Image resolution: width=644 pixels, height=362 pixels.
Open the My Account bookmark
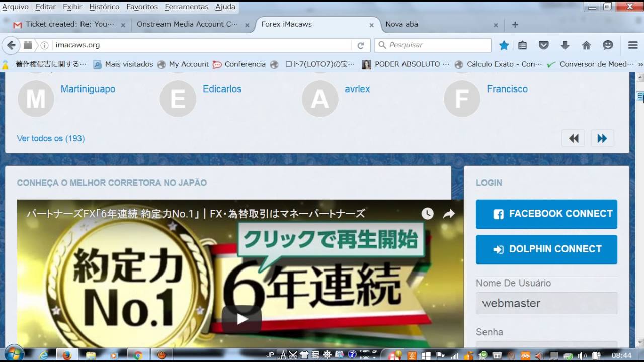[183, 64]
